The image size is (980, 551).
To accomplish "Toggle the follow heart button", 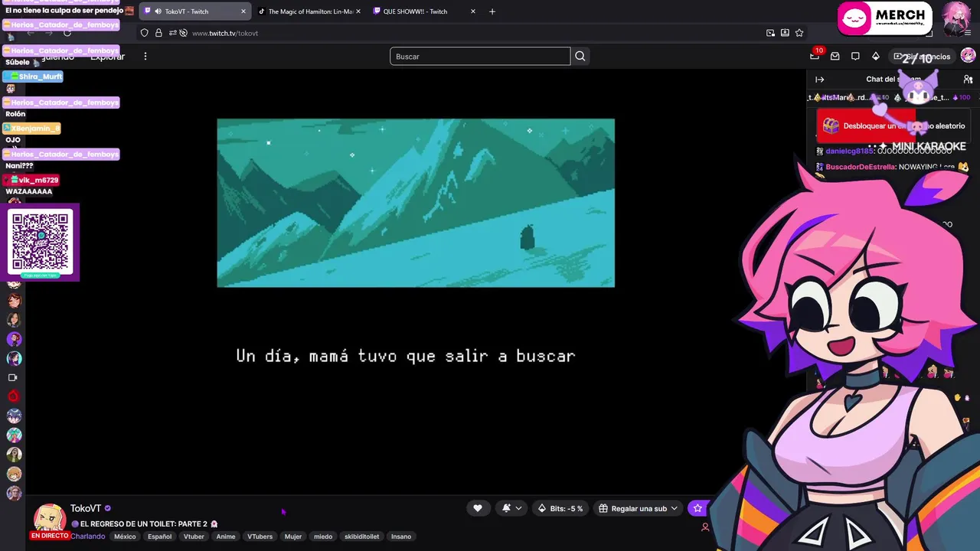I will 478,508.
